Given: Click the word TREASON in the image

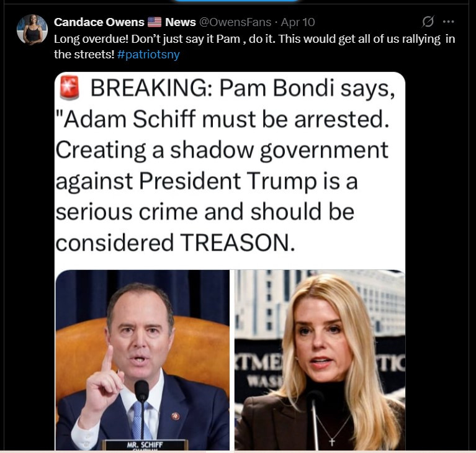Looking at the screenshot, I should [x=238, y=243].
